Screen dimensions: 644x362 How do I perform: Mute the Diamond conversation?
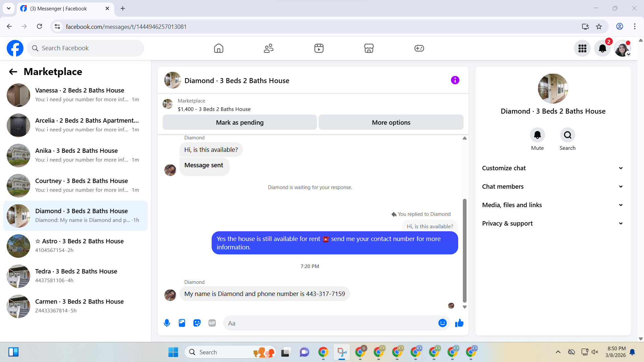click(537, 135)
